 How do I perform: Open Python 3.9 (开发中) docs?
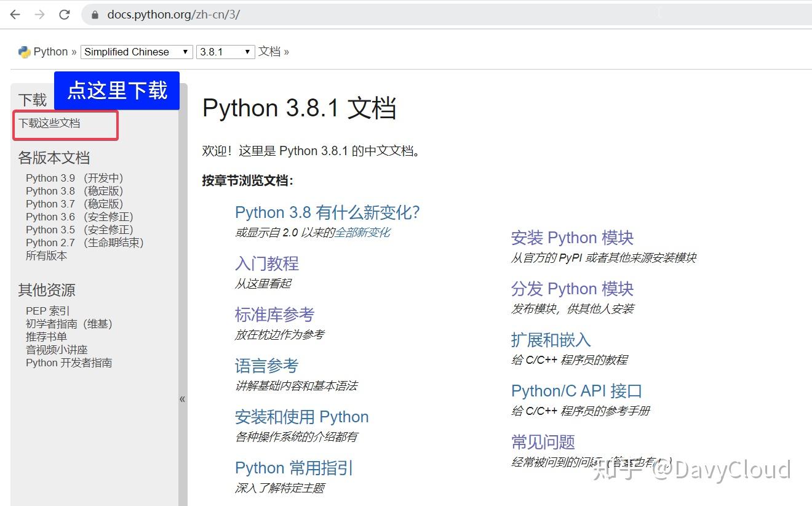coord(74,178)
